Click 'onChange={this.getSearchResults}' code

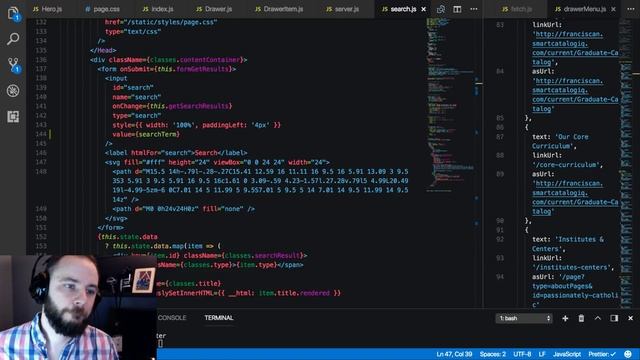tap(172, 106)
